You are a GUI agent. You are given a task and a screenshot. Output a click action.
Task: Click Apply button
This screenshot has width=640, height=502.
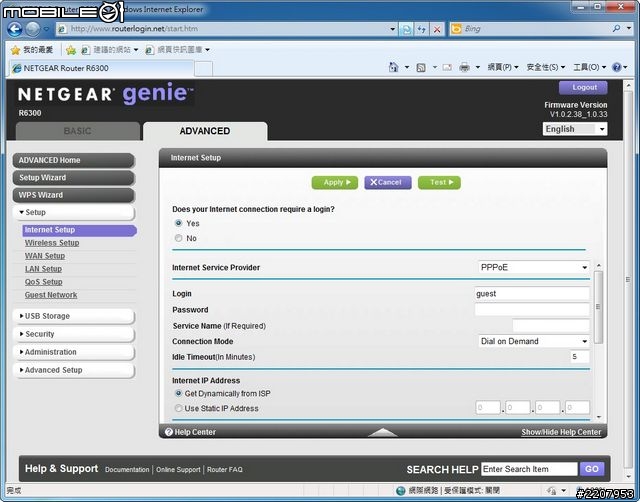point(335,182)
